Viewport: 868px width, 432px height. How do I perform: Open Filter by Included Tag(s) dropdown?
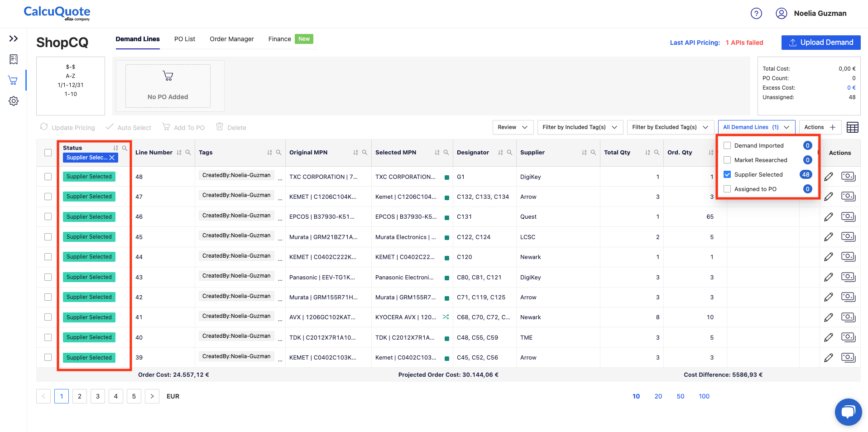pos(580,127)
